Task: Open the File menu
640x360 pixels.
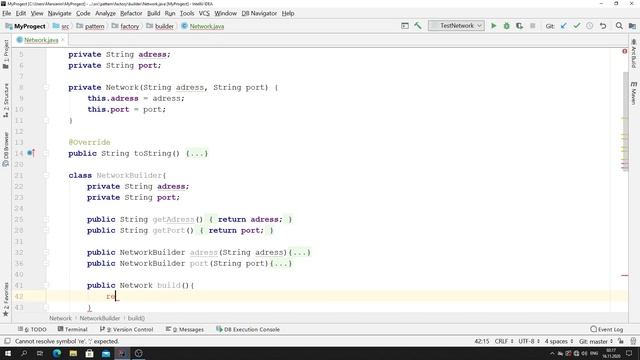Action: click(7, 13)
